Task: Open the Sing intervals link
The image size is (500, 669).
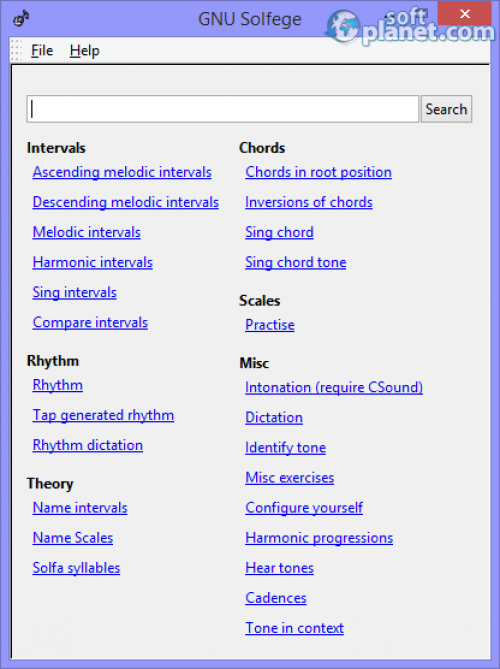Action: 75,292
